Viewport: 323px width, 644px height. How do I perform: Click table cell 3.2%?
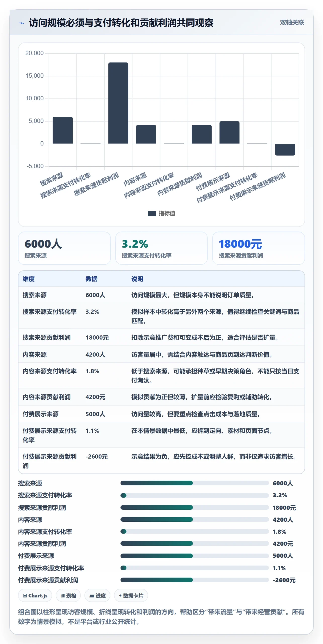[92, 312]
